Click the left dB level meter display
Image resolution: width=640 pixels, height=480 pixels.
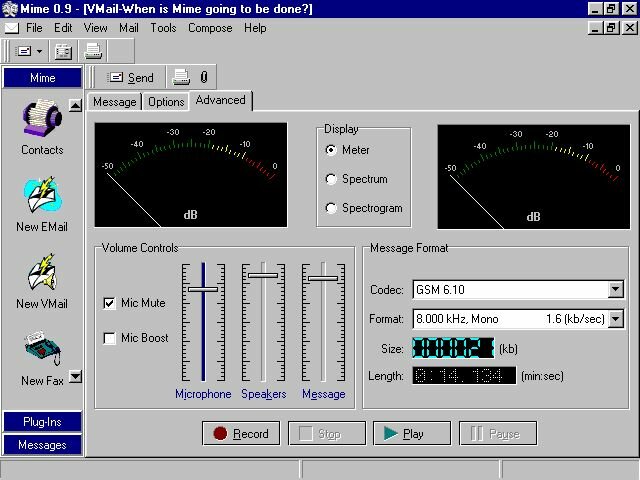pos(191,175)
